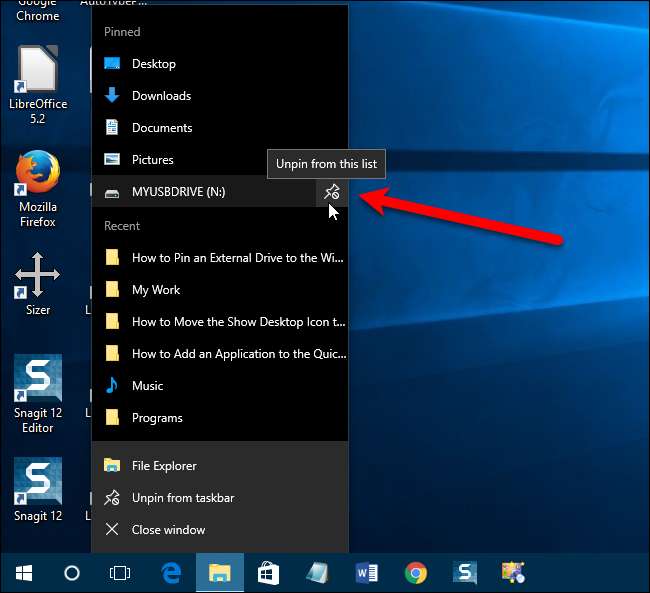Open the Windows Start menu
650x593 pixels.
(24, 573)
